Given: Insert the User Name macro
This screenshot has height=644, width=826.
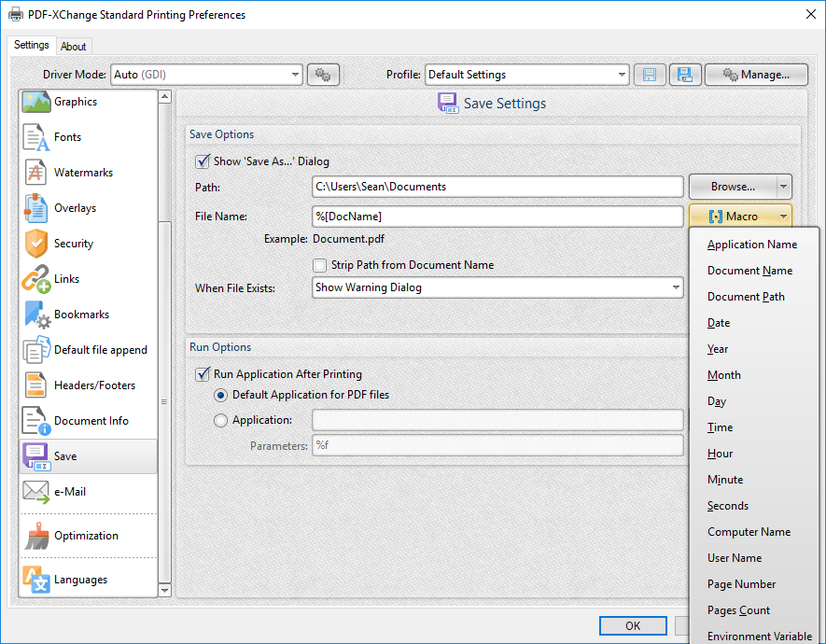Looking at the screenshot, I should click(754, 558).
